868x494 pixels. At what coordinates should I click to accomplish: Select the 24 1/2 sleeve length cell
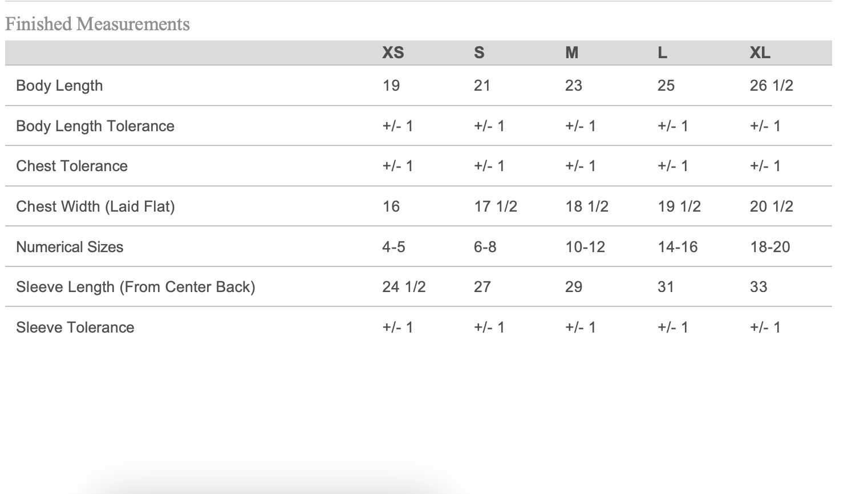[404, 287]
